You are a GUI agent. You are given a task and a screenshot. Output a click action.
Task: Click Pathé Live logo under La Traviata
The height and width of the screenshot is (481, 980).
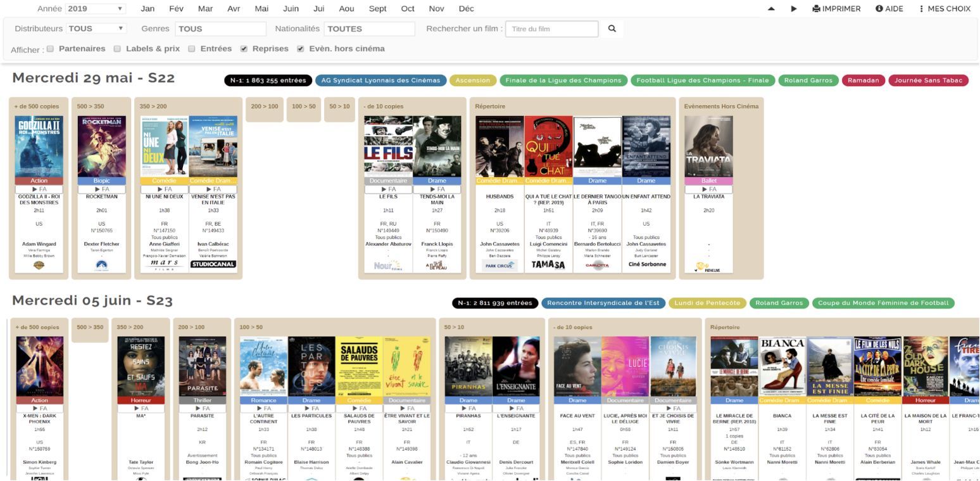click(x=707, y=268)
